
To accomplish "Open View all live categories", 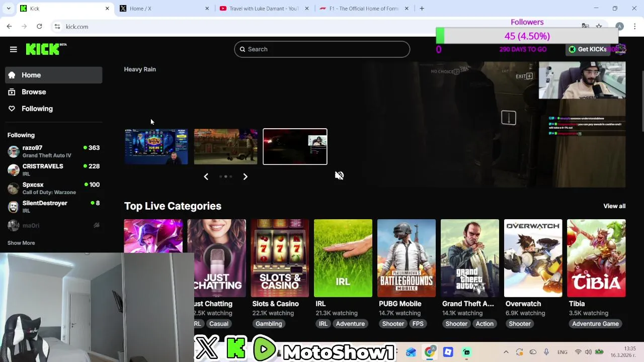I will coord(614,206).
